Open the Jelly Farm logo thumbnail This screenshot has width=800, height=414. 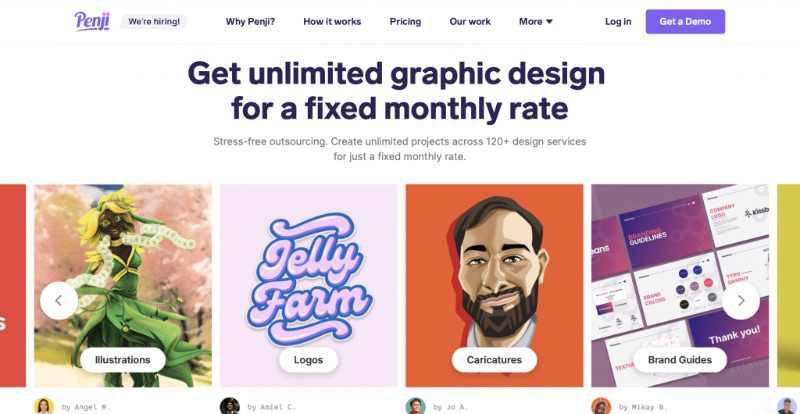click(309, 285)
